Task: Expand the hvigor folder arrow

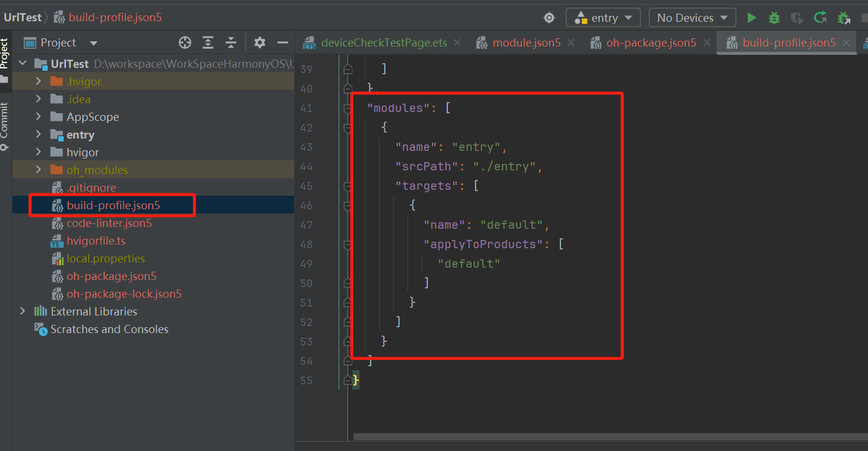Action: 38,152
